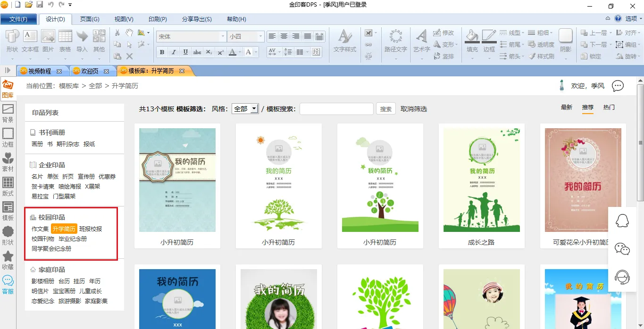This screenshot has width=644, height=329.
Task: Click the 艺术字 art text tool
Action: coord(421,41)
